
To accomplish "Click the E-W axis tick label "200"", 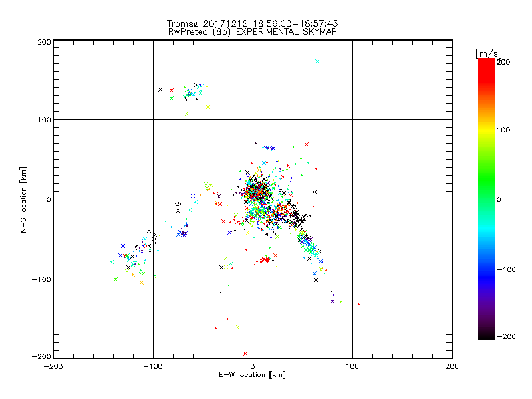I will click(x=452, y=366).
